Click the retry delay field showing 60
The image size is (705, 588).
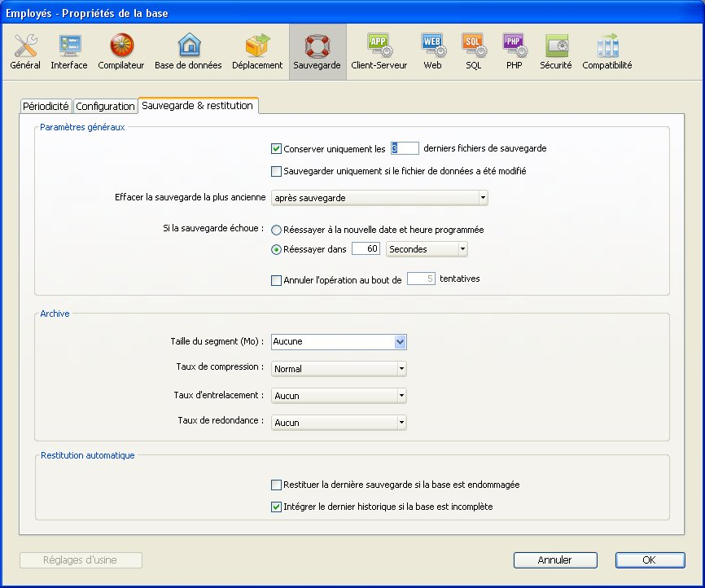(x=366, y=249)
